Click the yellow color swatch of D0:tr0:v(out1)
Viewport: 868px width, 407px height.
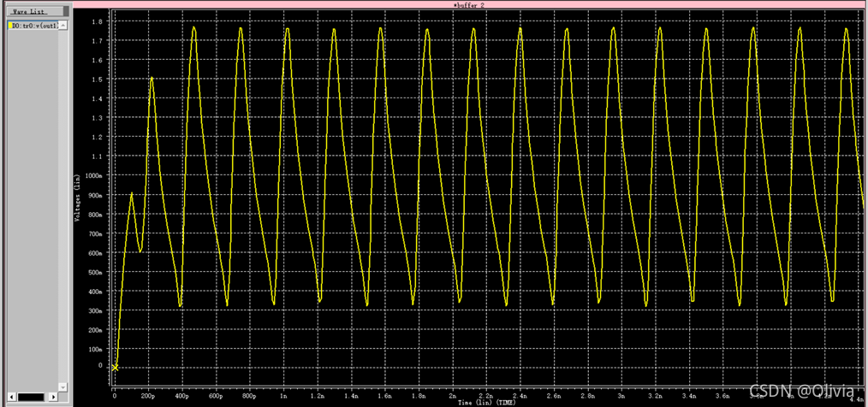pos(10,26)
